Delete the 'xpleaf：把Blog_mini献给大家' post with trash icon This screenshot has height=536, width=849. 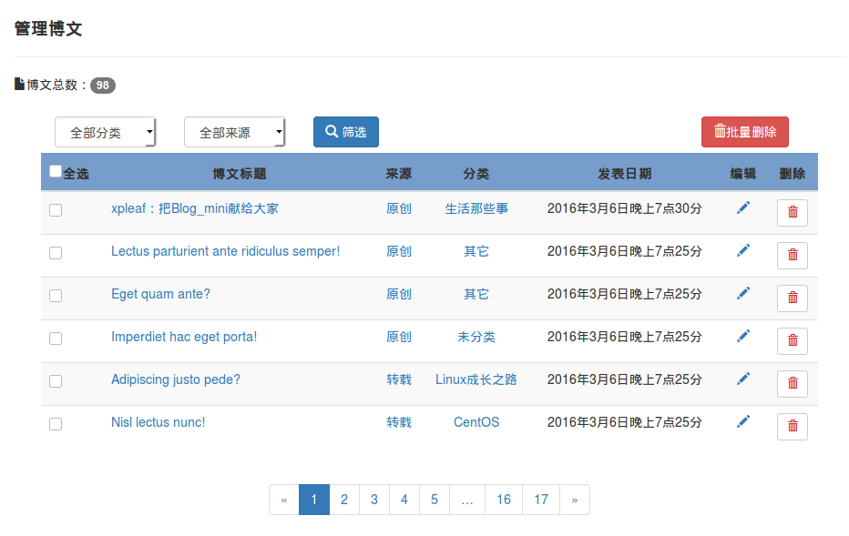[792, 212]
